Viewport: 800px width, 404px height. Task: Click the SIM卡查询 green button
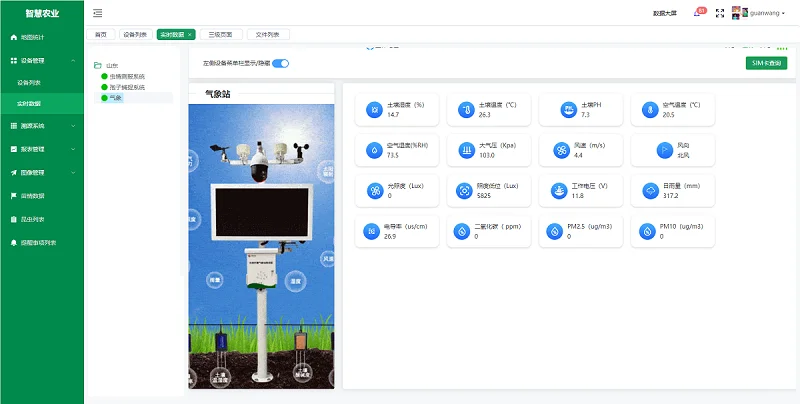[x=766, y=63]
